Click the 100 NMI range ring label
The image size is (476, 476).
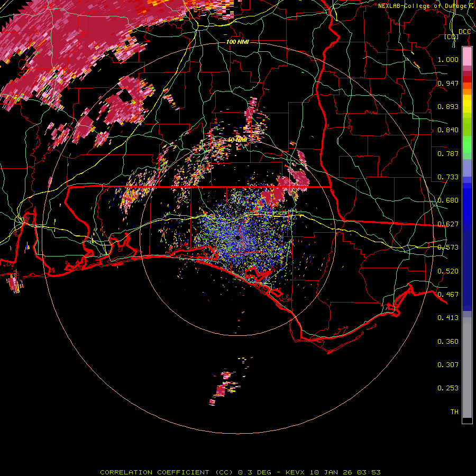[237, 42]
